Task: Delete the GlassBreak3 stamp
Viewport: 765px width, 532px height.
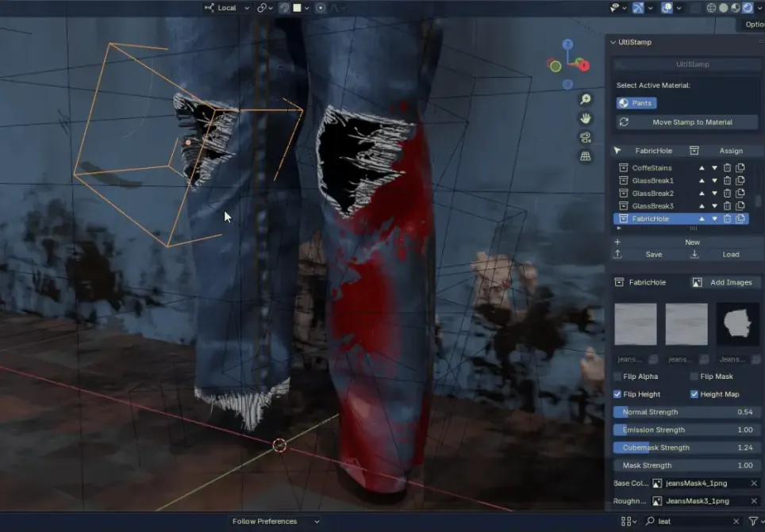Action: click(727, 206)
